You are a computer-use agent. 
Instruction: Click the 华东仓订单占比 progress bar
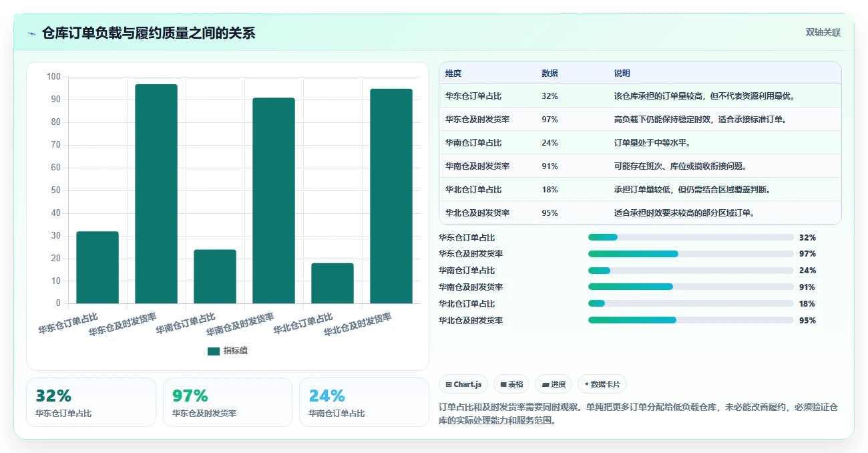click(x=691, y=237)
